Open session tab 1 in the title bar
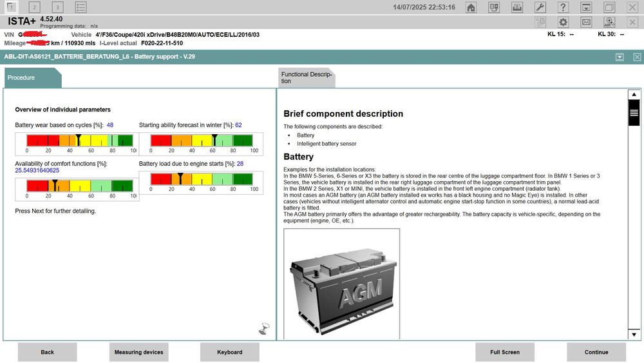Image resolution: width=644 pixels, height=363 pixels. (11, 6)
